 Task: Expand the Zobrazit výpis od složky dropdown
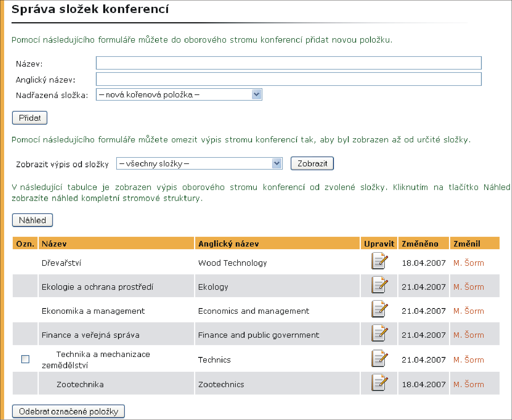click(199, 163)
